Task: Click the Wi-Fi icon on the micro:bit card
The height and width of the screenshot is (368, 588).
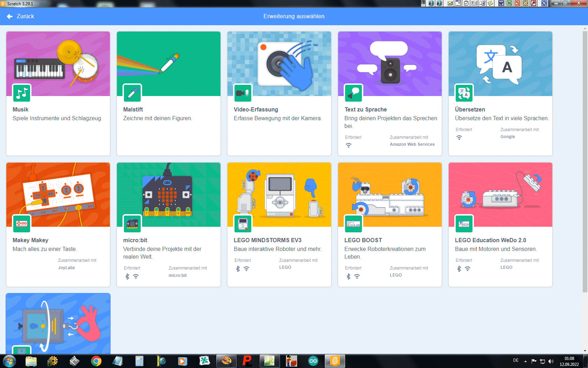Action: tap(136, 277)
